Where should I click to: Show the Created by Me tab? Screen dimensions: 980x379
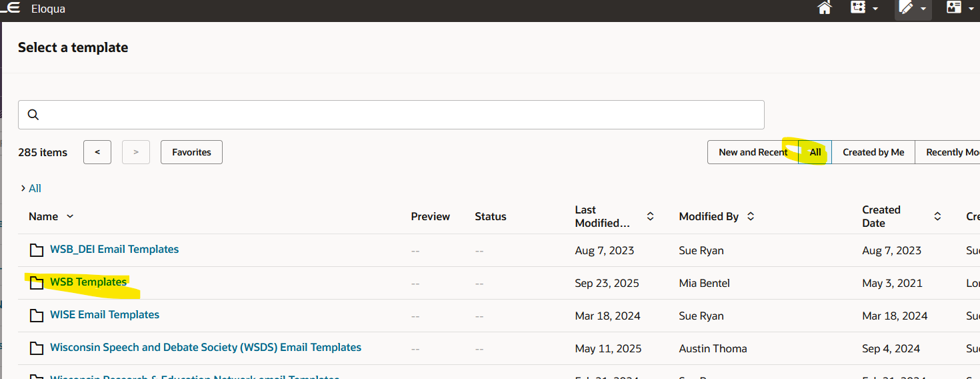point(873,152)
